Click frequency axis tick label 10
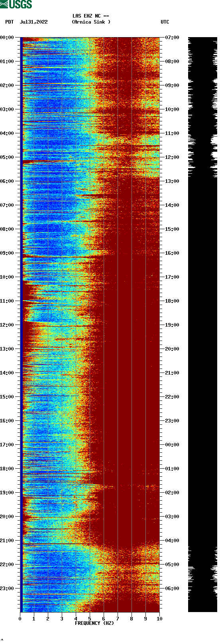The image size is (220, 644). (x=159, y=619)
